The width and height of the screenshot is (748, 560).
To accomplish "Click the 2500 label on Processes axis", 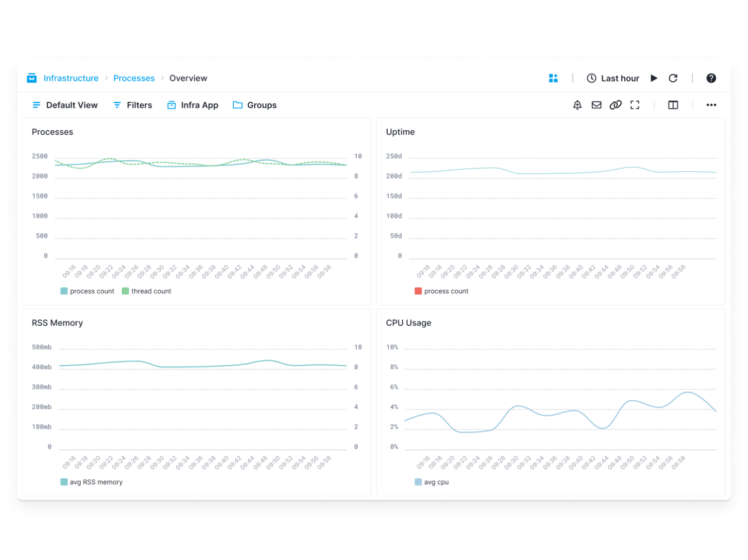I will 40,156.
